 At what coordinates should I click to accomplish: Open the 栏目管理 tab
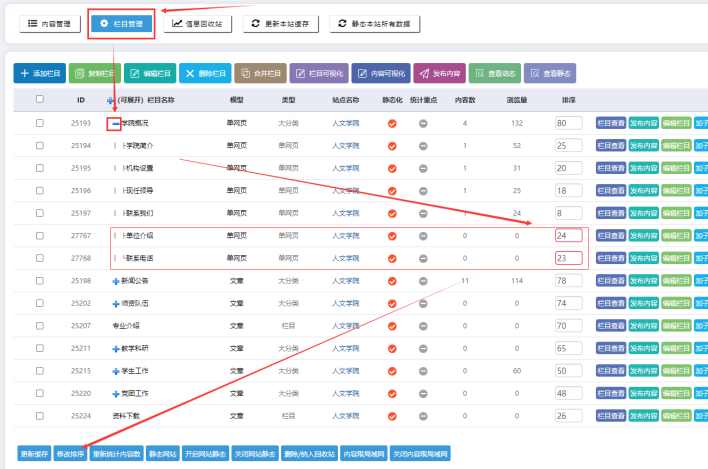click(121, 23)
